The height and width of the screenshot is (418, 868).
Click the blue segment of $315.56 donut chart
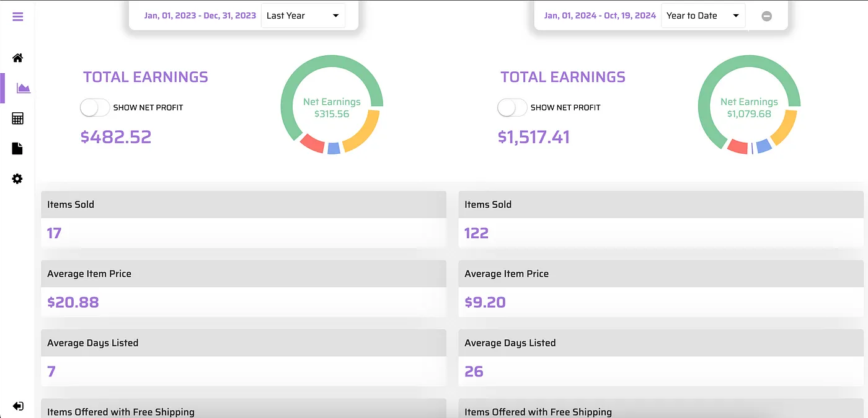click(334, 148)
